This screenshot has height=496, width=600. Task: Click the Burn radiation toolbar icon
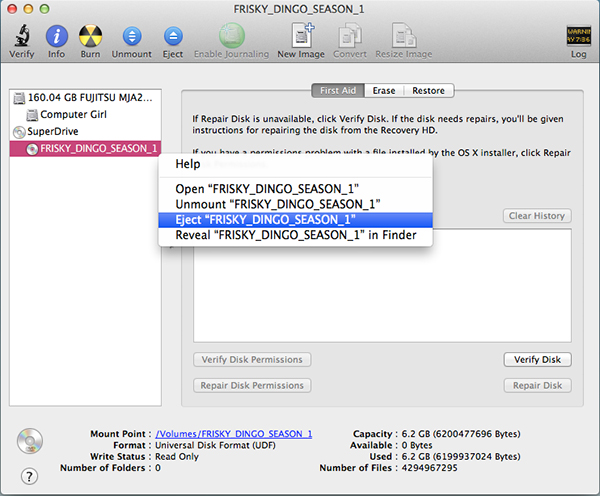coord(90,36)
